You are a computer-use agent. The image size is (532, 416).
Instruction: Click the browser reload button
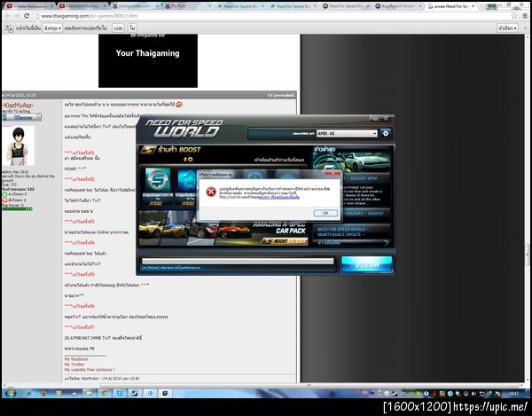[x=27, y=16]
